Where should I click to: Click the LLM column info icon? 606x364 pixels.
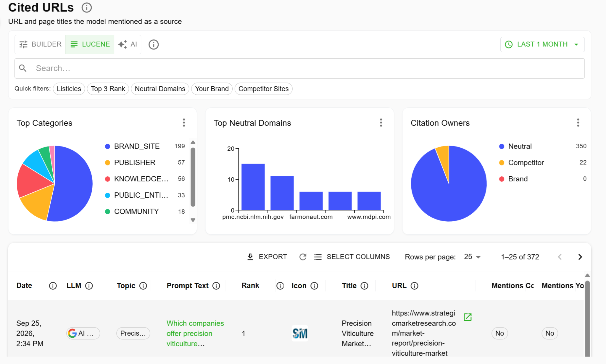[x=89, y=286]
